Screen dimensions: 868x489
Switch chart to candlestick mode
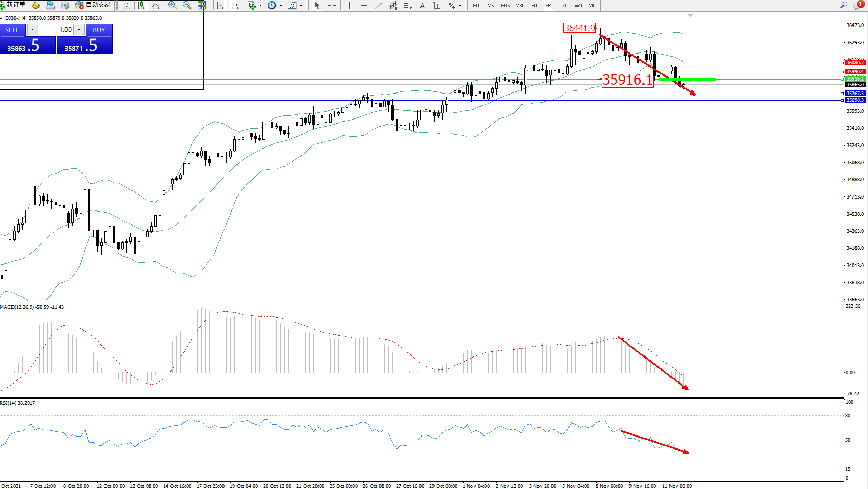tap(141, 5)
